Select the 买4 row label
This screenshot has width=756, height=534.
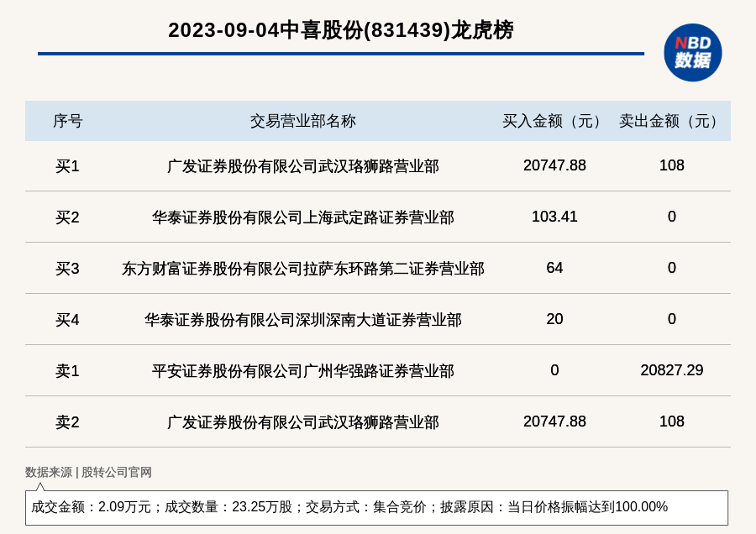(67, 320)
